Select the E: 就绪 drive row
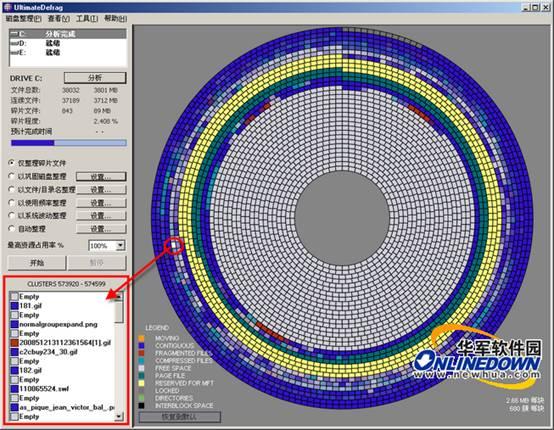The width and height of the screenshot is (554, 430). (68, 53)
